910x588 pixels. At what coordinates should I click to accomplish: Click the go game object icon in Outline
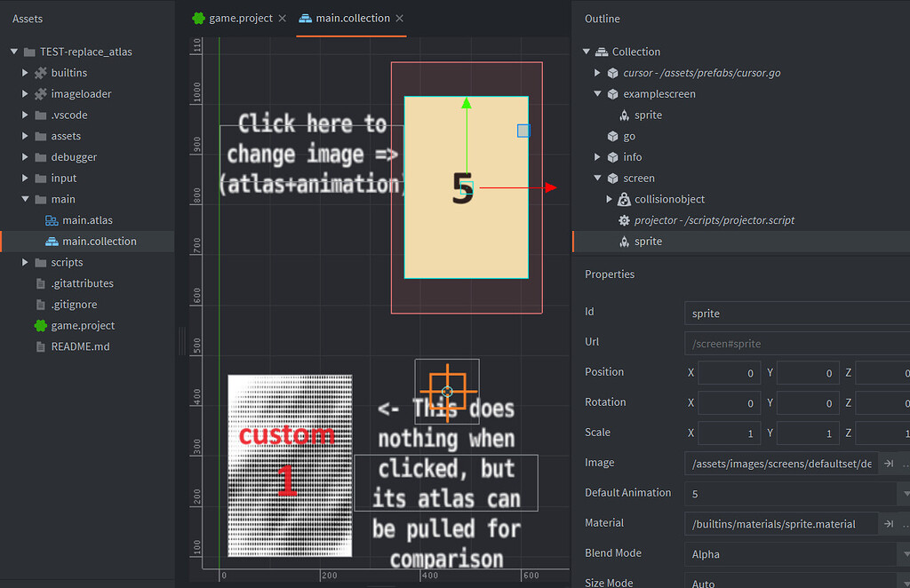click(611, 136)
